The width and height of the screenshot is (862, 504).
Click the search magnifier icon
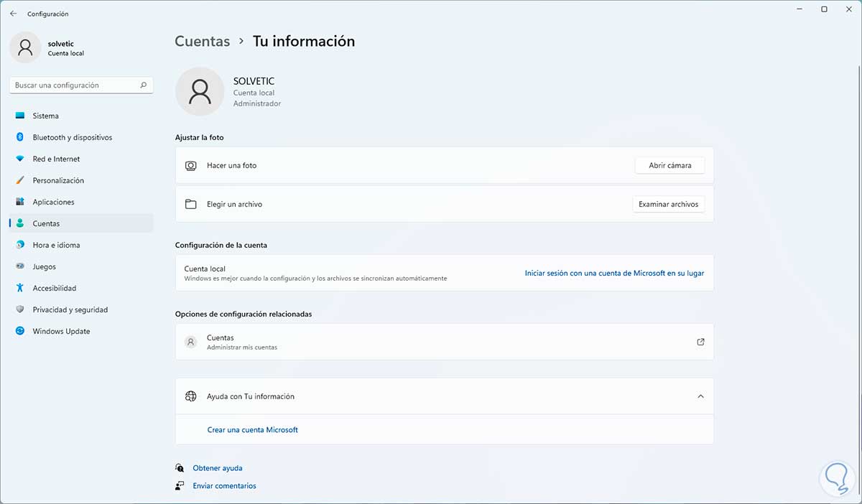coord(144,85)
